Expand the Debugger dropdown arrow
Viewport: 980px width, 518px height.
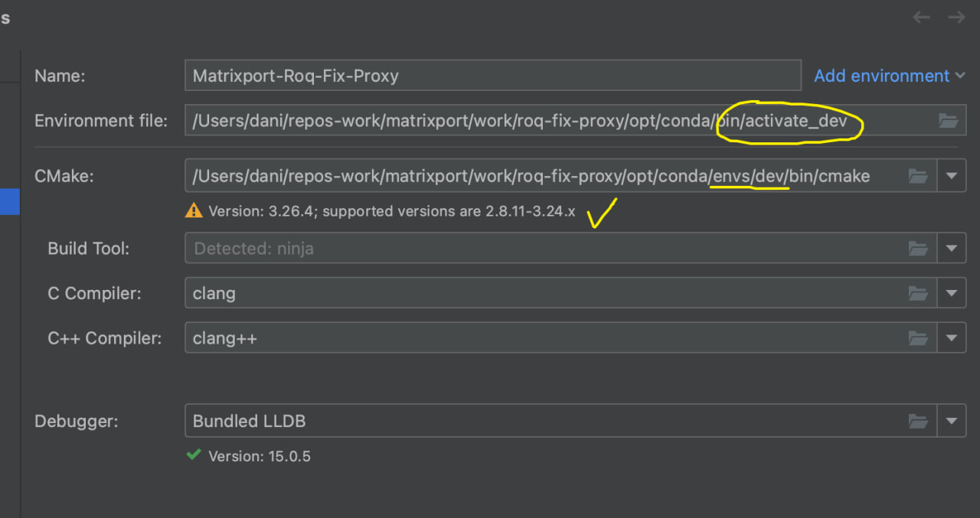click(x=952, y=420)
